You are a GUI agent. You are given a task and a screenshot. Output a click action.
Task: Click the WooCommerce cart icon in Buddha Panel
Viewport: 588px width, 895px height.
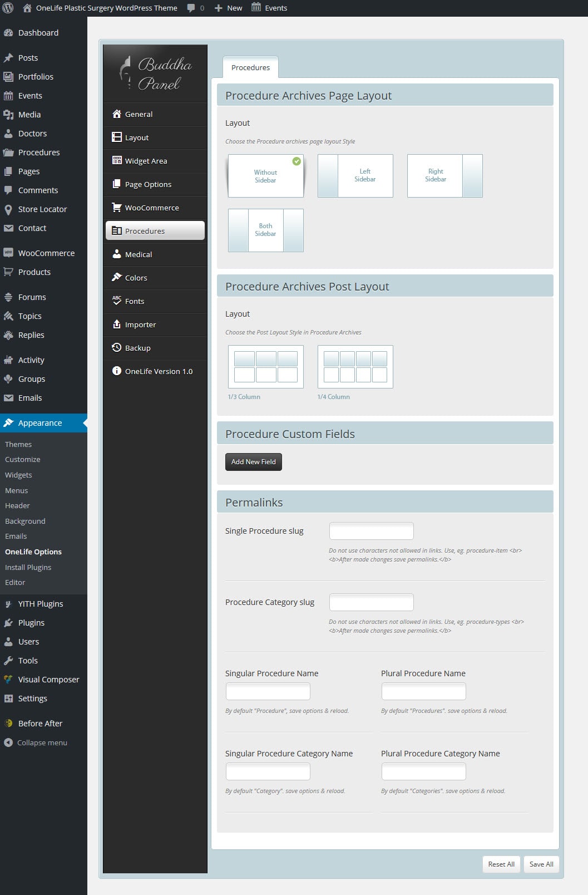coord(117,208)
